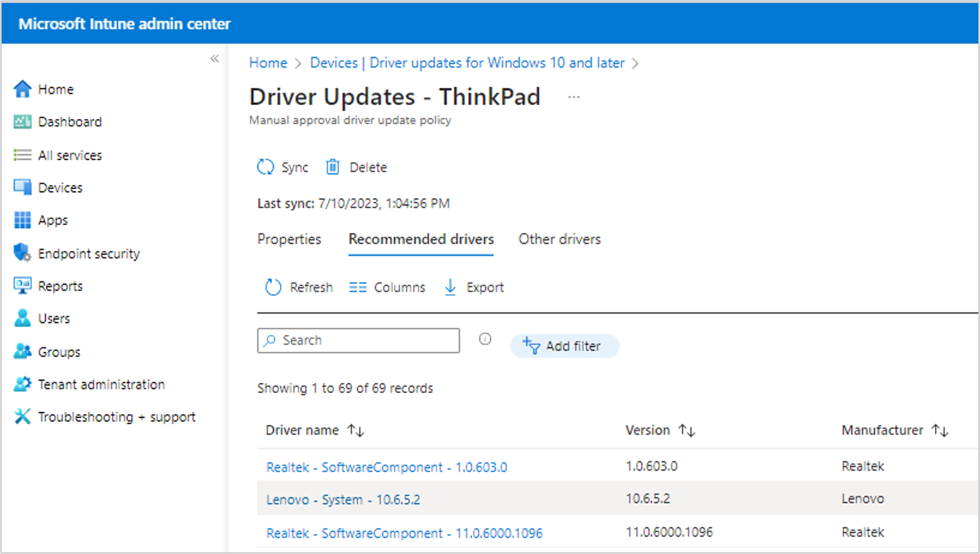Click the Home breadcrumb link
980x554 pixels.
click(x=268, y=63)
